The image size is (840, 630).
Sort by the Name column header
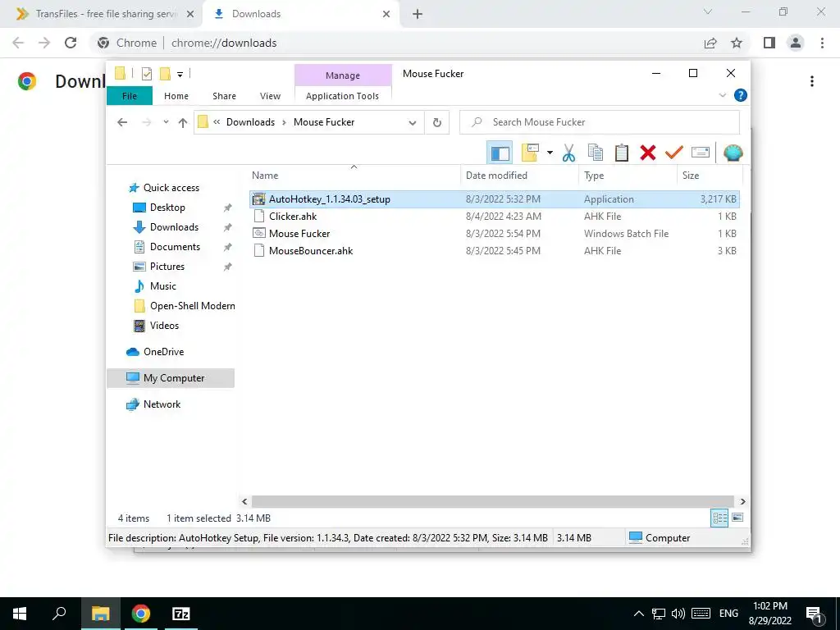tap(354, 176)
